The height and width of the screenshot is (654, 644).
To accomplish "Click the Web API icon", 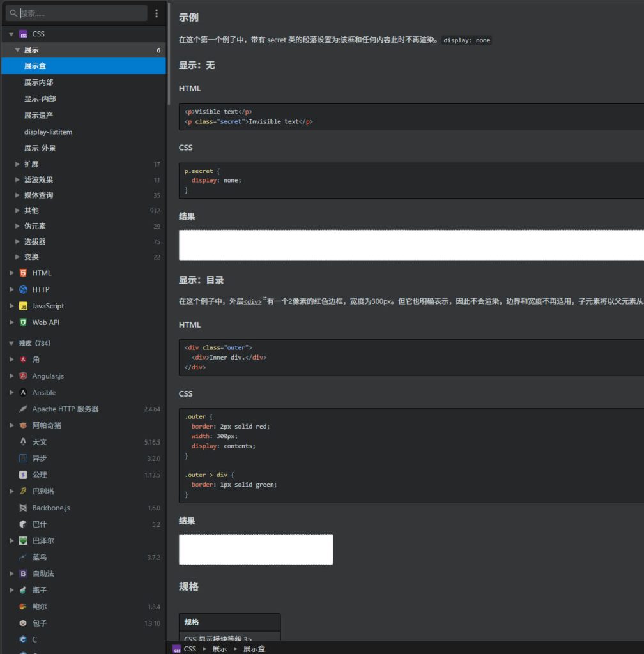I will [x=23, y=323].
